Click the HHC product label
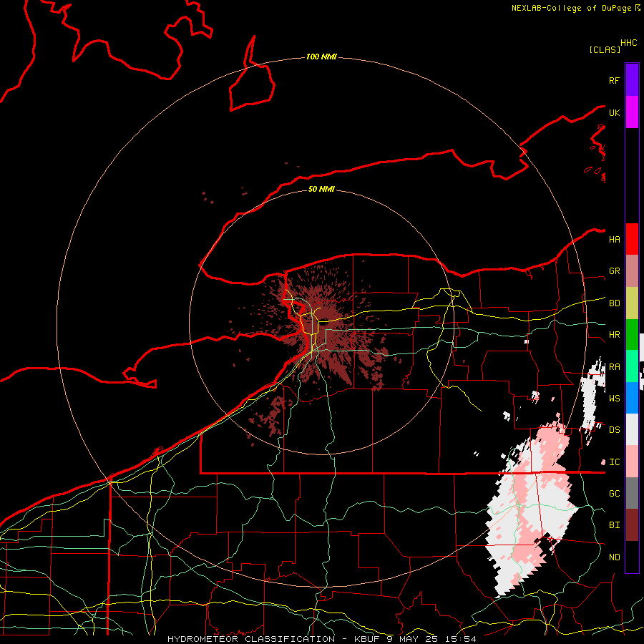 point(628,43)
